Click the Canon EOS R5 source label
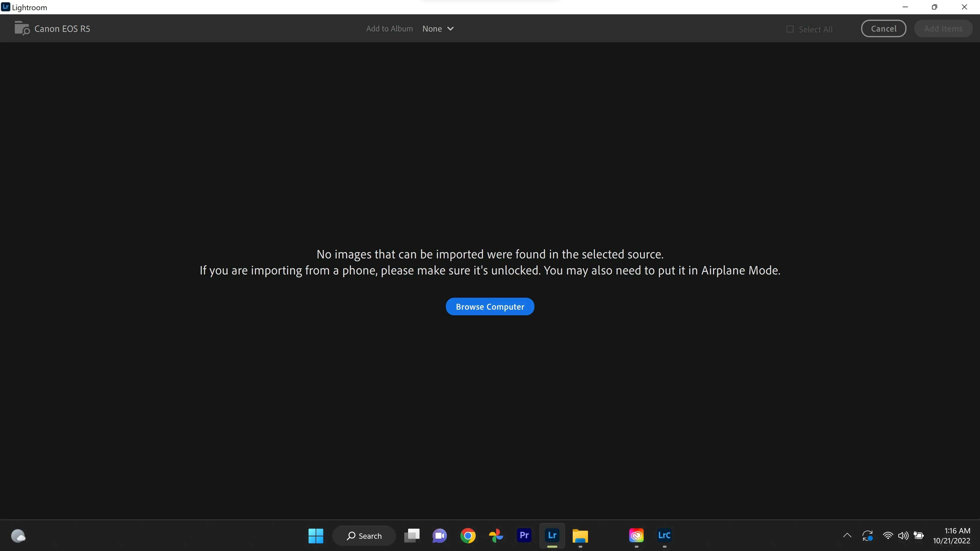The image size is (980, 551). point(62,29)
